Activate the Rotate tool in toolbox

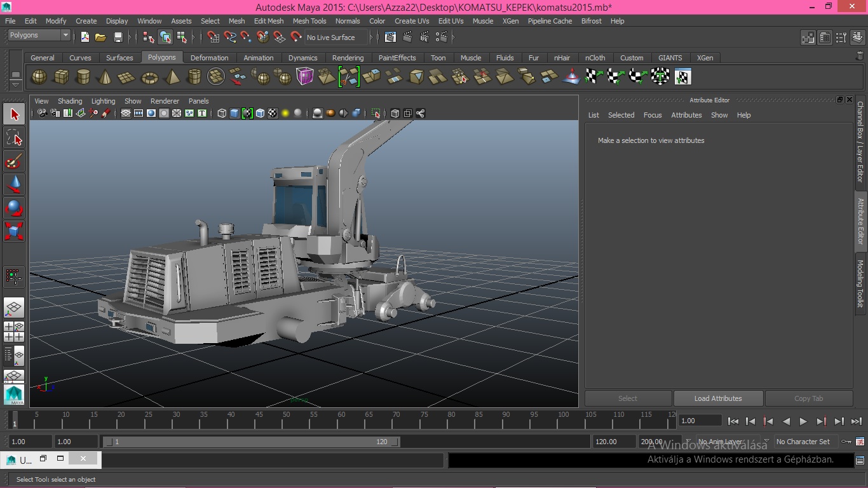(x=14, y=208)
